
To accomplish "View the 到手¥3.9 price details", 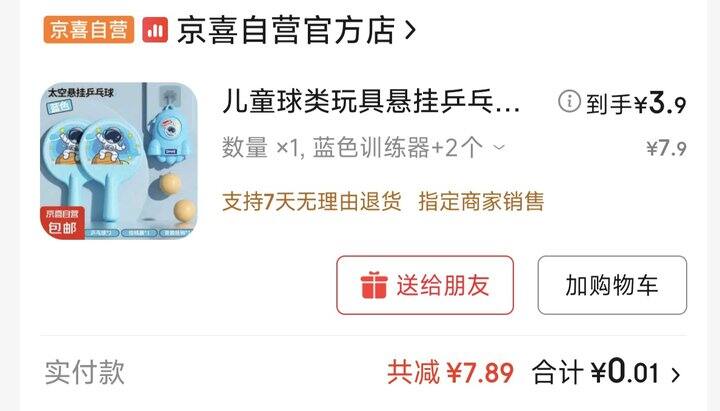I will point(636,103).
